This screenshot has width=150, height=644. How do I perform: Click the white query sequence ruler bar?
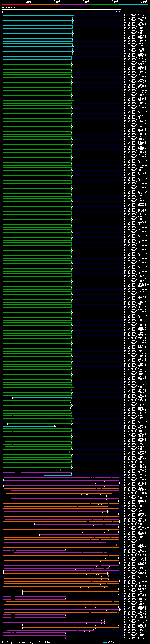[62, 9]
